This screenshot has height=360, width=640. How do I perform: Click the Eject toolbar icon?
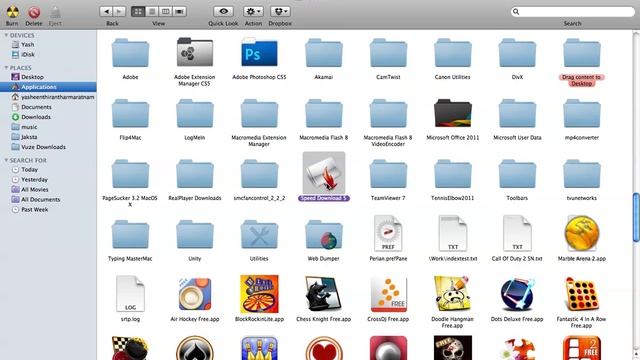(x=55, y=12)
